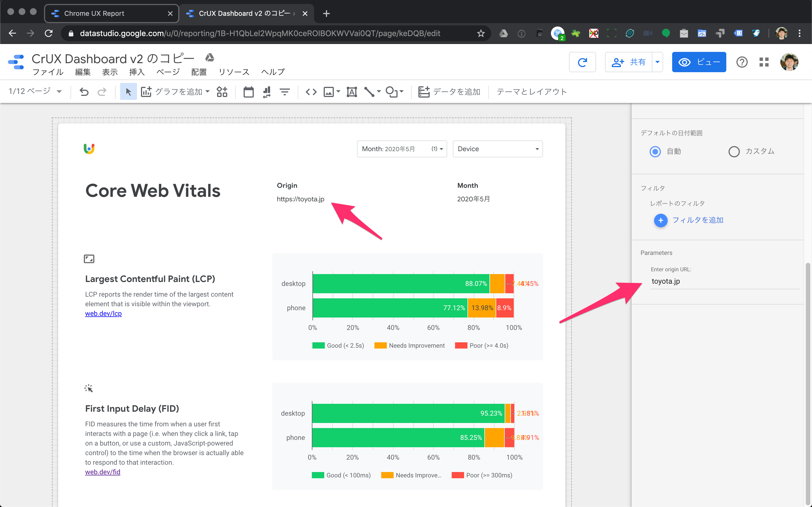Open the ページ menu
The height and width of the screenshot is (507, 812).
click(168, 72)
